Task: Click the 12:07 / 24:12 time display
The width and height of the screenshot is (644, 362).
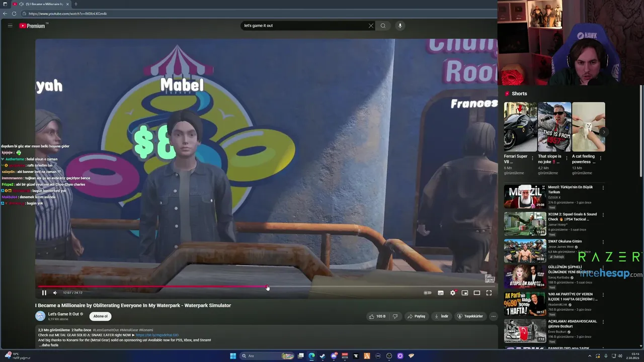Action: point(73,293)
